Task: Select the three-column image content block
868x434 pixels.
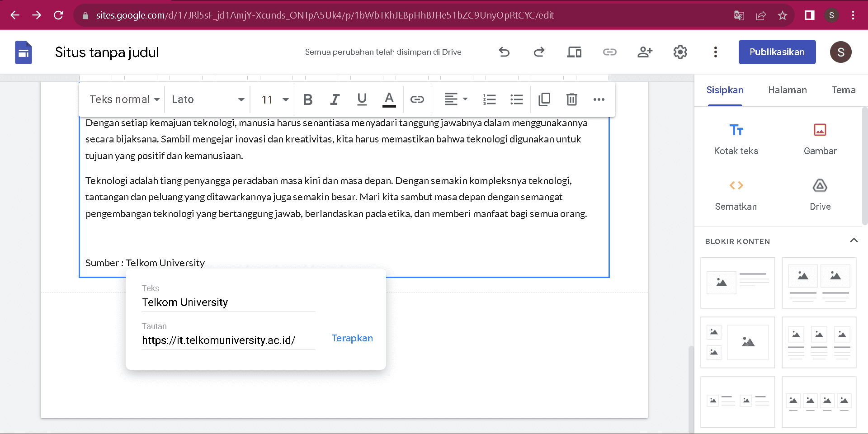Action: pos(819,342)
